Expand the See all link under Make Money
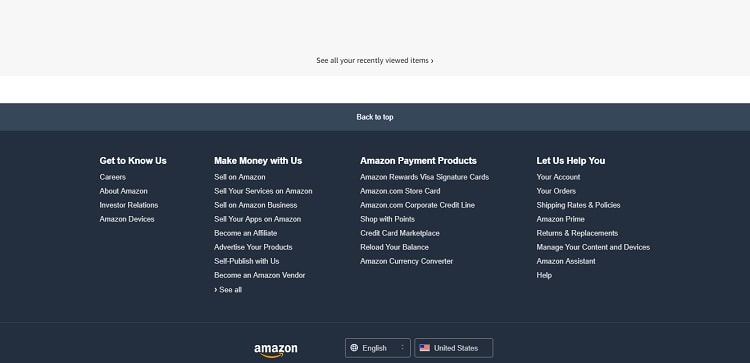Viewport: 750px width, 363px height. point(228,290)
